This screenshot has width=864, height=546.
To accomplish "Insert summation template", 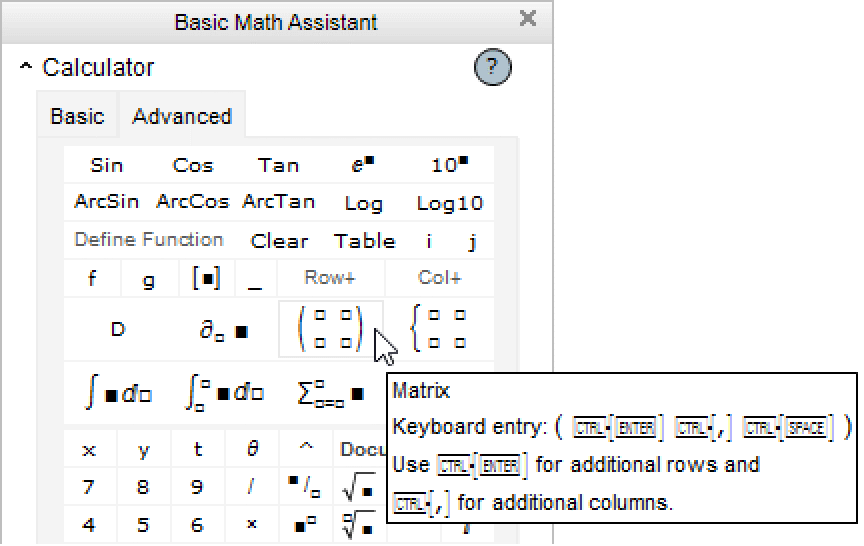I will (330, 392).
